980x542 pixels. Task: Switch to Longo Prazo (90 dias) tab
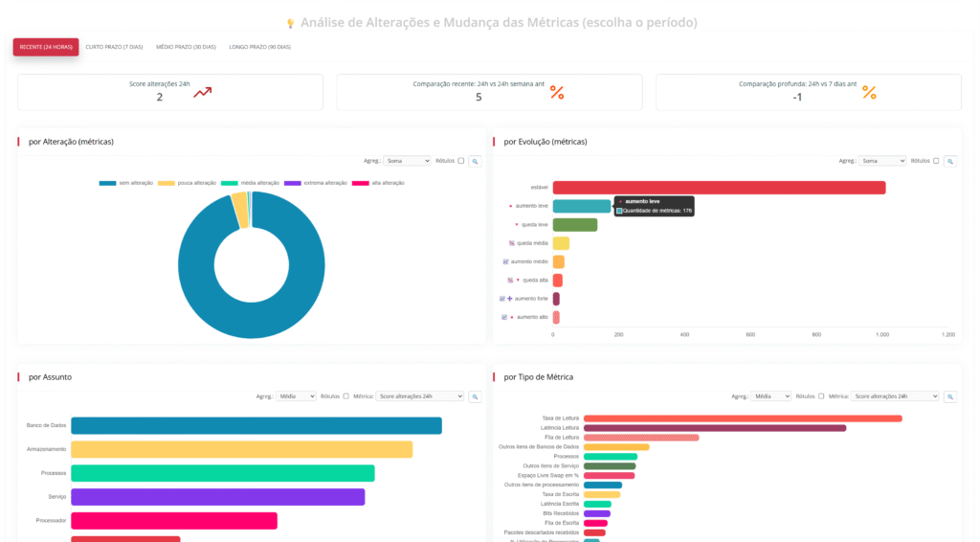[x=259, y=47]
